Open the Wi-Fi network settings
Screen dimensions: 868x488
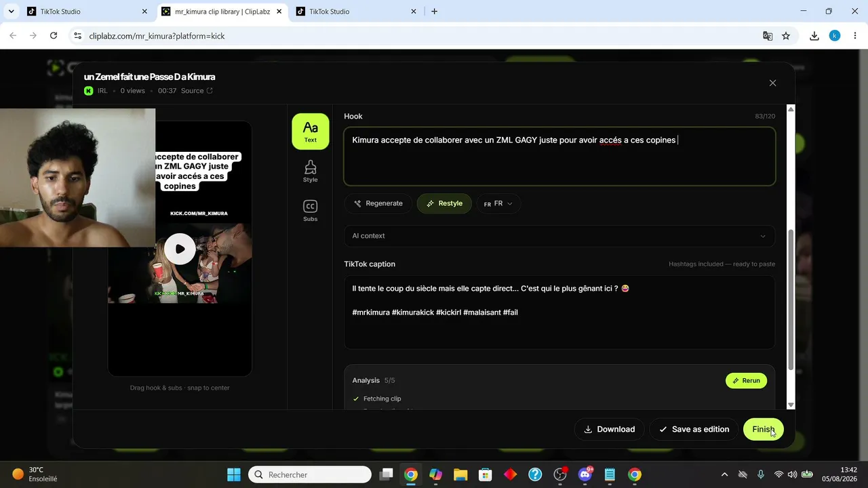coord(778,474)
